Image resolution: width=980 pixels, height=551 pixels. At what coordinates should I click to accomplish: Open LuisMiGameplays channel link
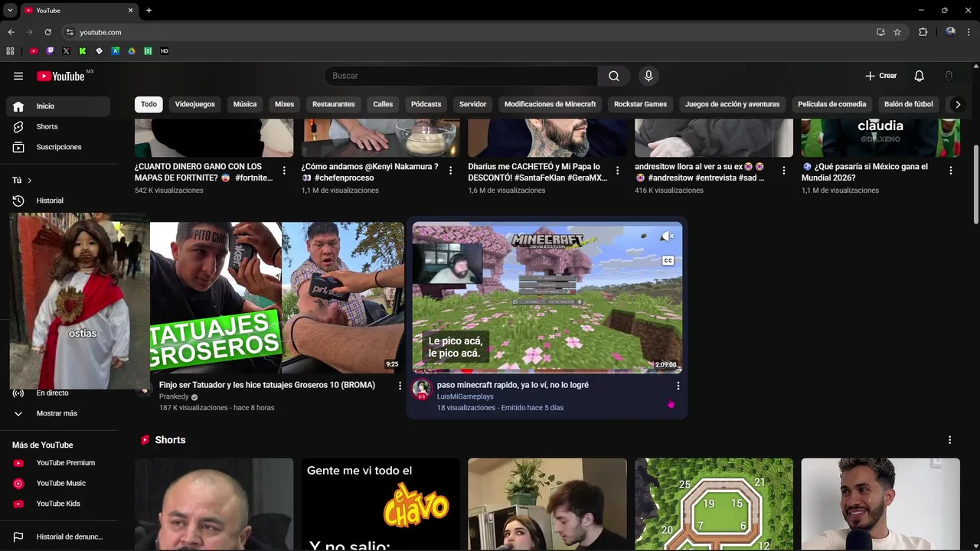coord(465,396)
